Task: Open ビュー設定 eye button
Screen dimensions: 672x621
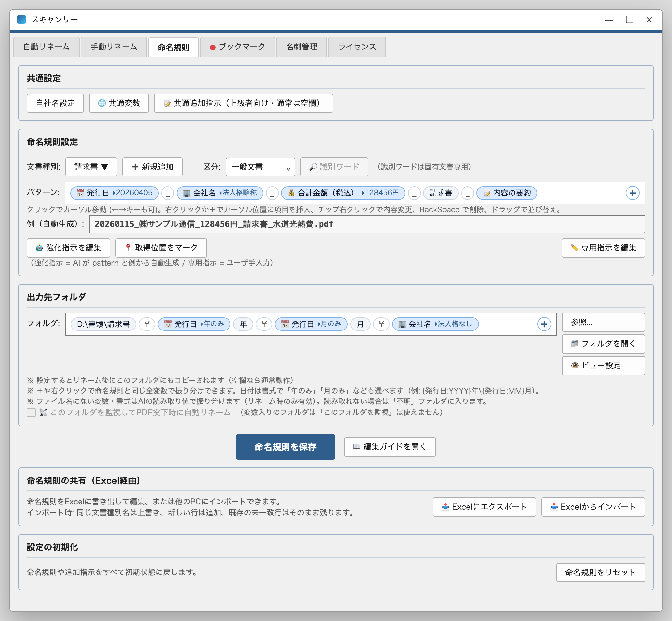Action: [604, 366]
